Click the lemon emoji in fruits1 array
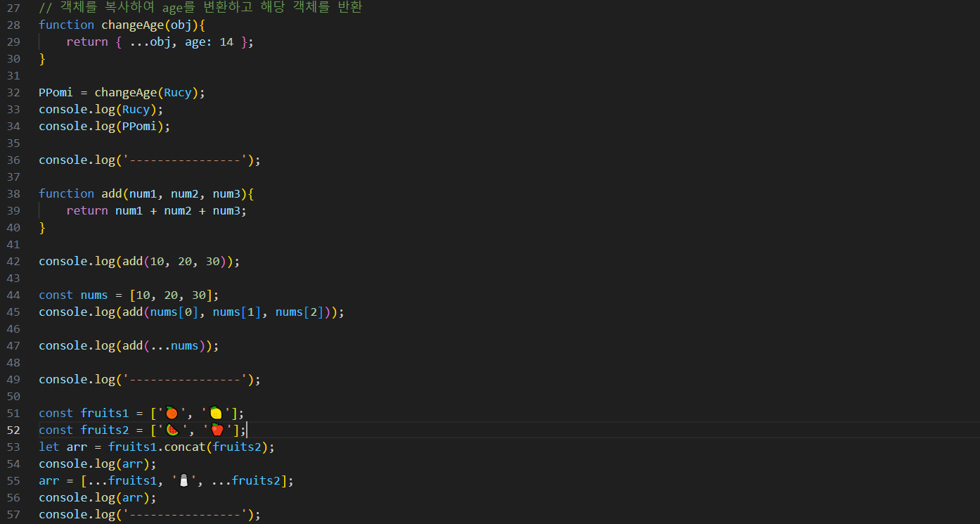Screen dimensions: 980x524 (216, 413)
